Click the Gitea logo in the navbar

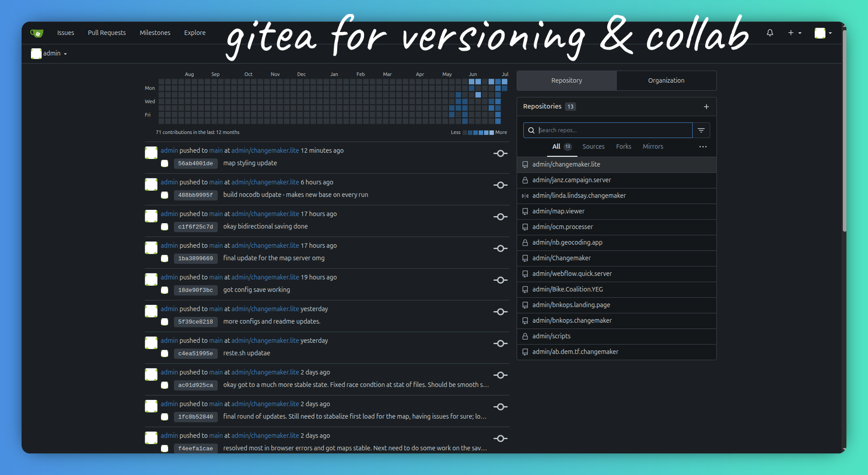click(x=37, y=33)
